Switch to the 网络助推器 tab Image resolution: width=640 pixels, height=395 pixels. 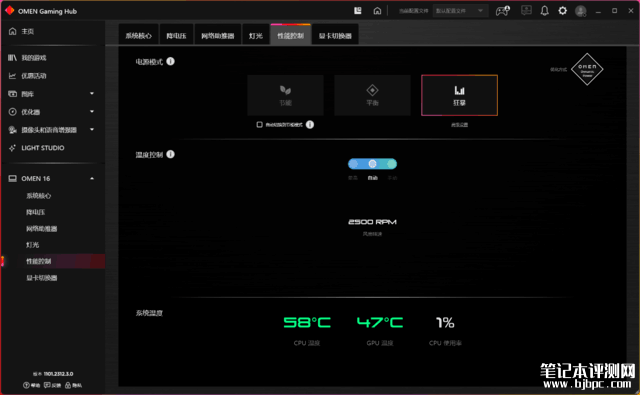point(218,36)
